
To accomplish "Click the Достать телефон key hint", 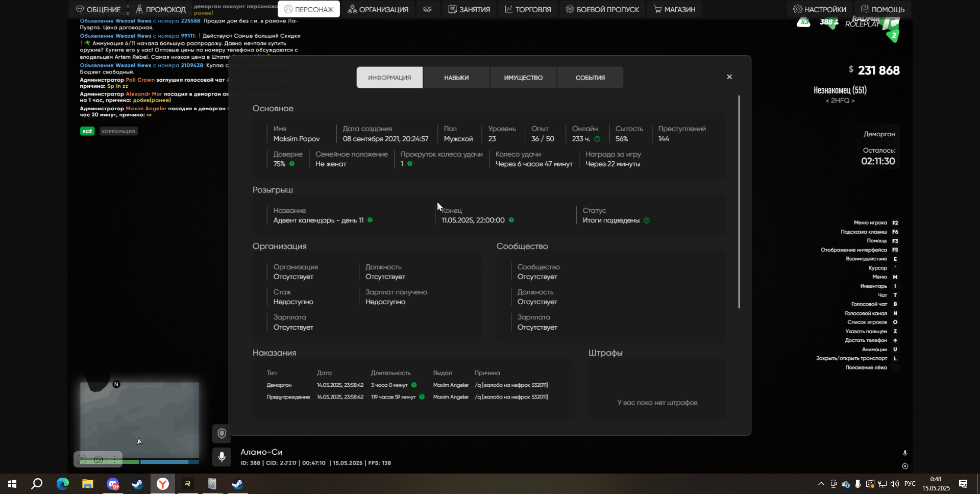I will click(871, 340).
